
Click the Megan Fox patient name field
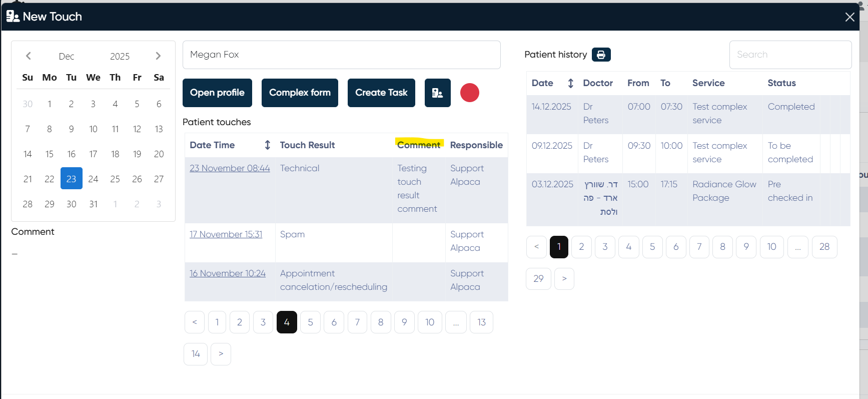341,55
